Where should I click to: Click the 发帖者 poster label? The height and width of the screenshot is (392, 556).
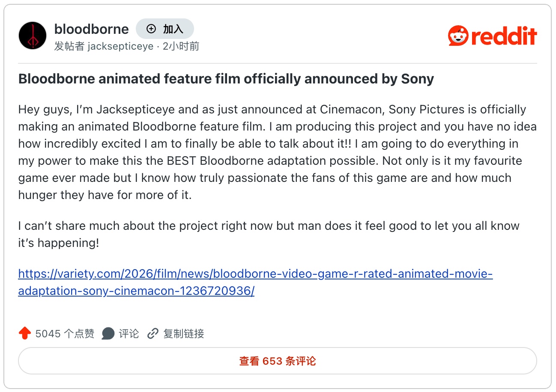tap(69, 46)
